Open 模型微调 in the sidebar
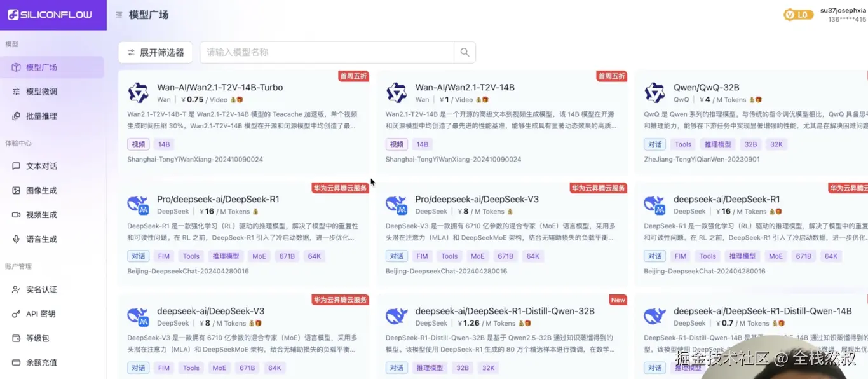Screen dimensions: 868x379 click(52, 92)
